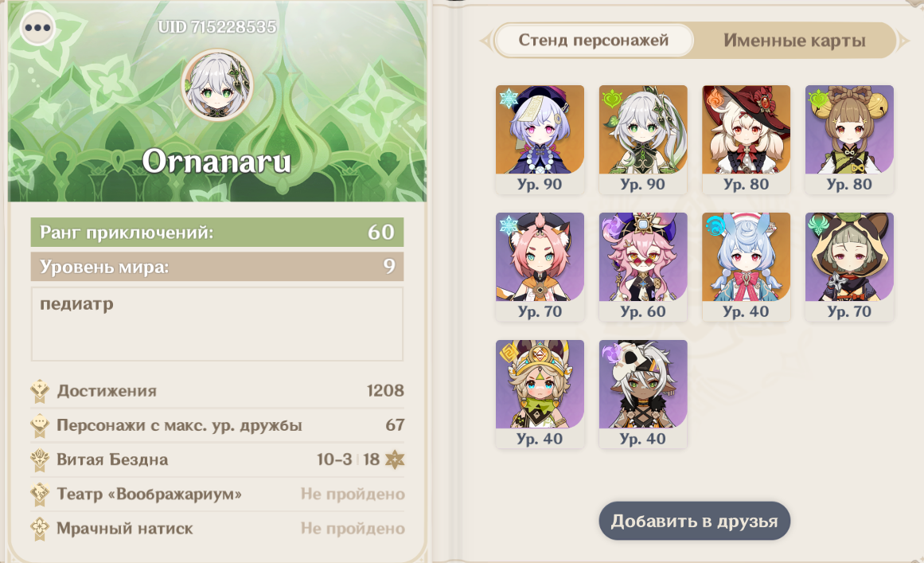This screenshot has height=563, width=924.
Task: Select Sayu character card level 70
Action: tap(849, 267)
